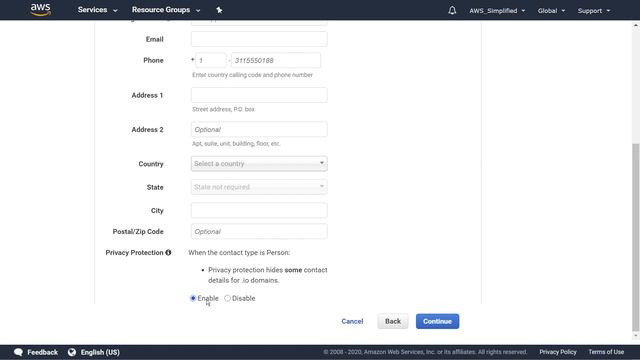Open the Terms of Use link
640x360 pixels.
click(606, 352)
